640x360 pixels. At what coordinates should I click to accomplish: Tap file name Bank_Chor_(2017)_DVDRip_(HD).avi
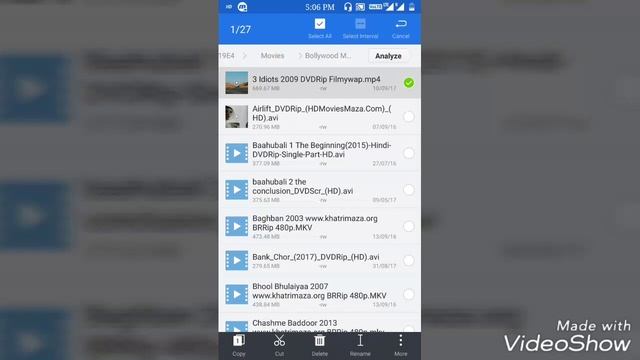click(x=316, y=257)
